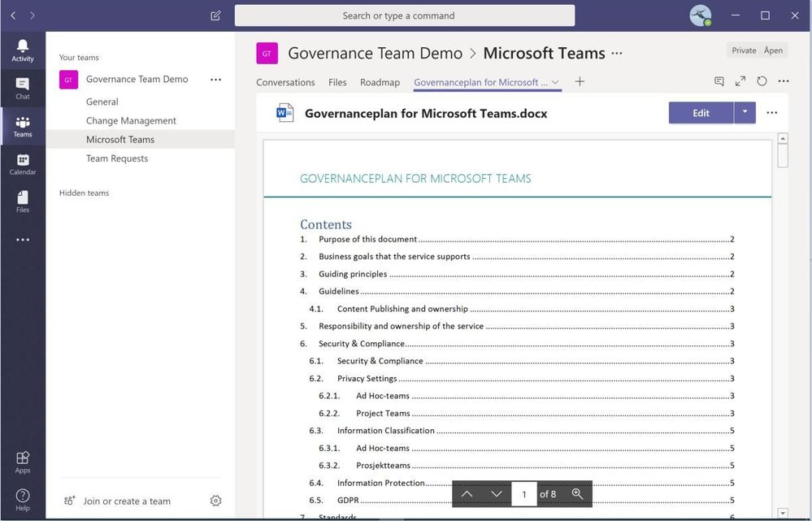Show more apps ellipsis in sidebar

click(22, 240)
